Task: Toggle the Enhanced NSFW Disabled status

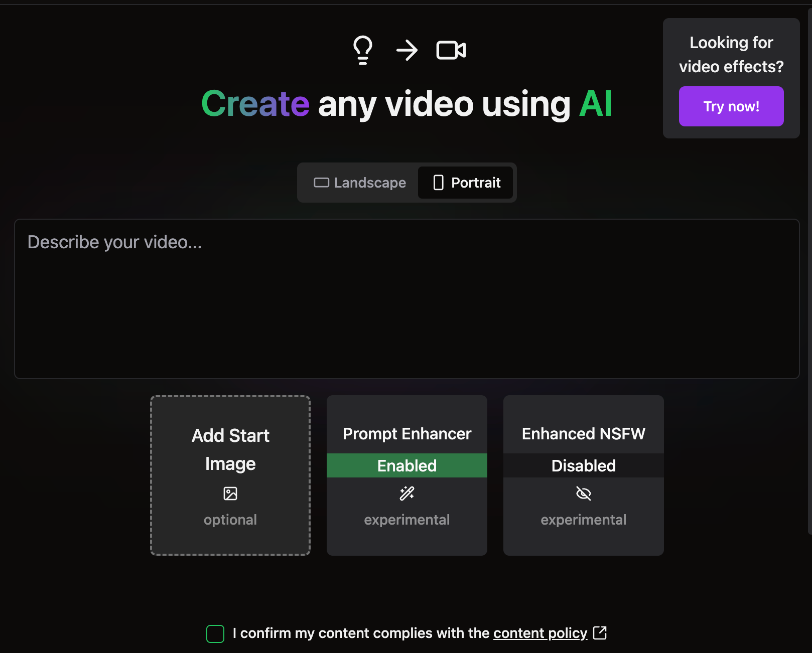Action: [x=583, y=465]
